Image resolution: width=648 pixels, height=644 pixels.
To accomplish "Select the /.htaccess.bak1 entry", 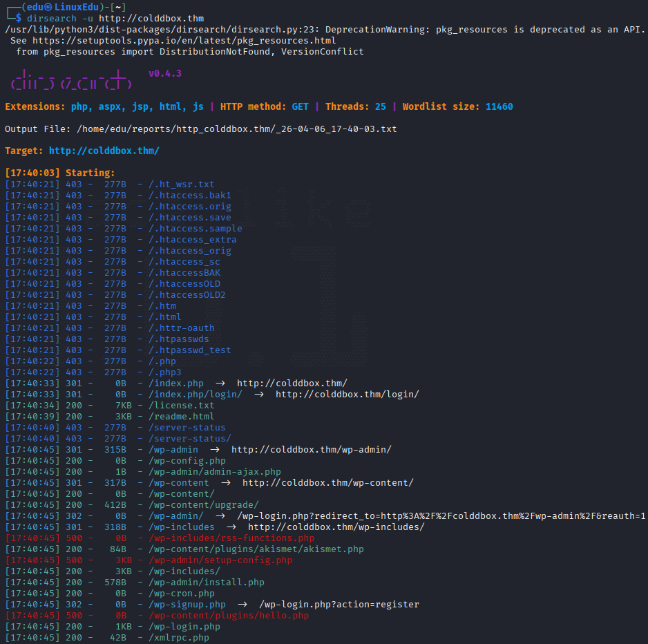I will pyautogui.click(x=190, y=195).
